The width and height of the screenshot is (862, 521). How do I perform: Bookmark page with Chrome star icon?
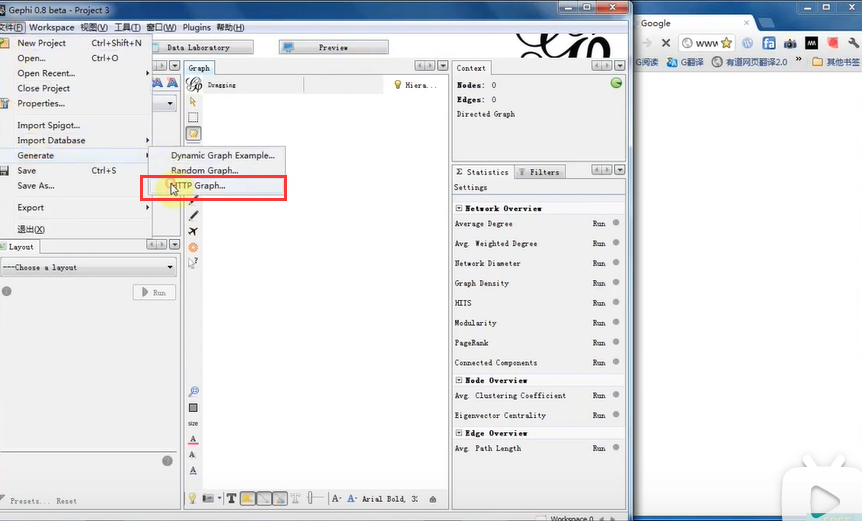[x=726, y=43]
